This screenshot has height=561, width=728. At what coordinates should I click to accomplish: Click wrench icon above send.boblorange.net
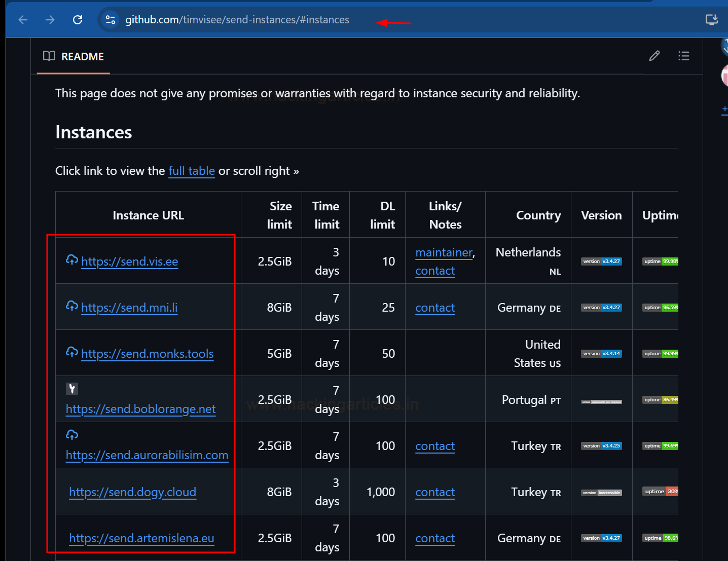(x=72, y=389)
